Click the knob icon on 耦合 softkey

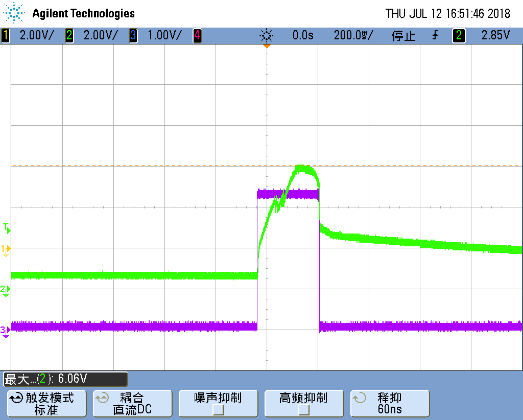pos(102,398)
